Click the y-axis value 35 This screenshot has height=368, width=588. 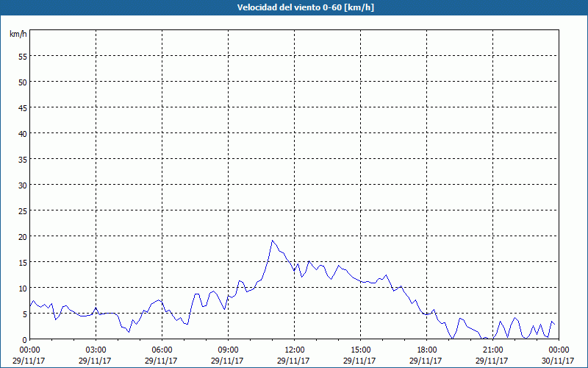coord(23,159)
